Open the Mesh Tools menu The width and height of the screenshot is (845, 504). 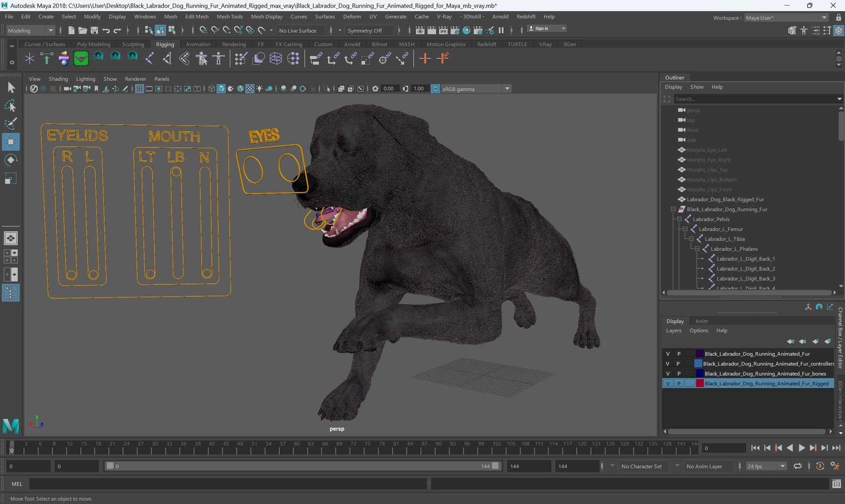tap(230, 16)
